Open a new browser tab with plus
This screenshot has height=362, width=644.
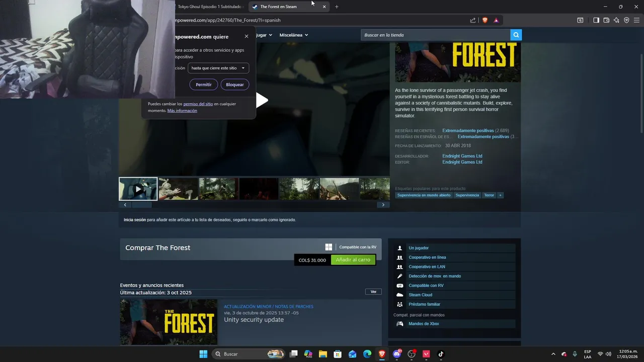337,7
